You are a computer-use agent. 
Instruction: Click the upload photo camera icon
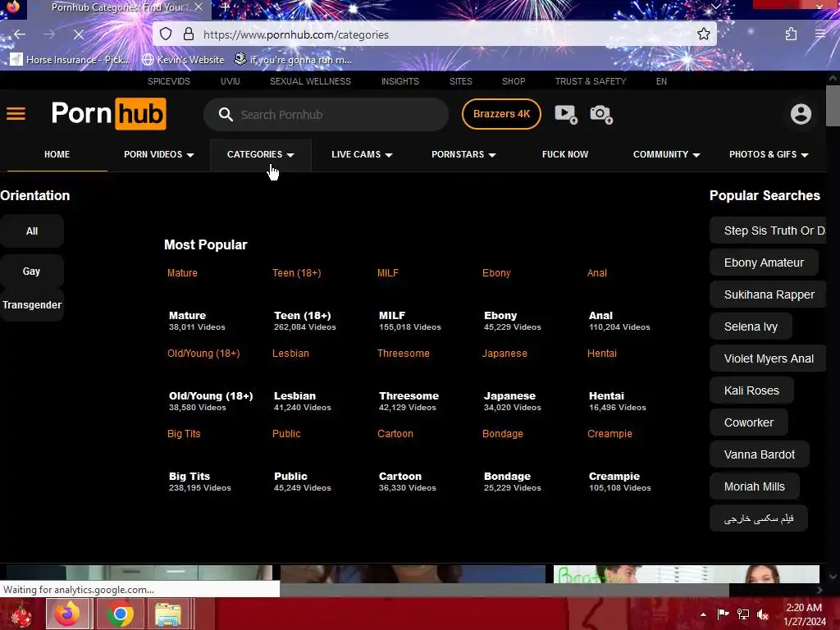[x=601, y=113]
